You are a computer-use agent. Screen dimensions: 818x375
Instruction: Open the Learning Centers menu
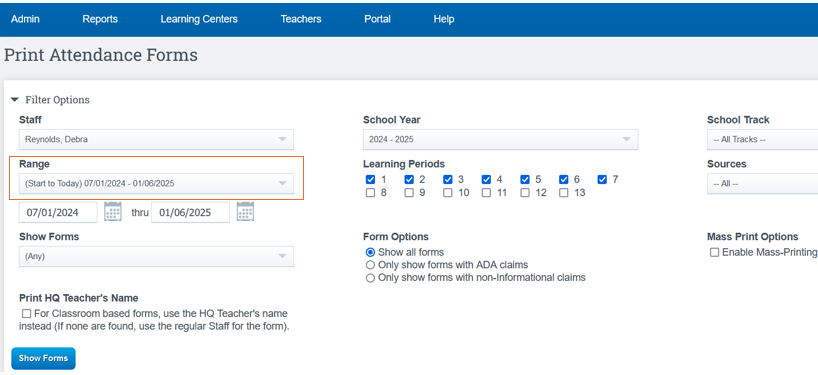[199, 19]
